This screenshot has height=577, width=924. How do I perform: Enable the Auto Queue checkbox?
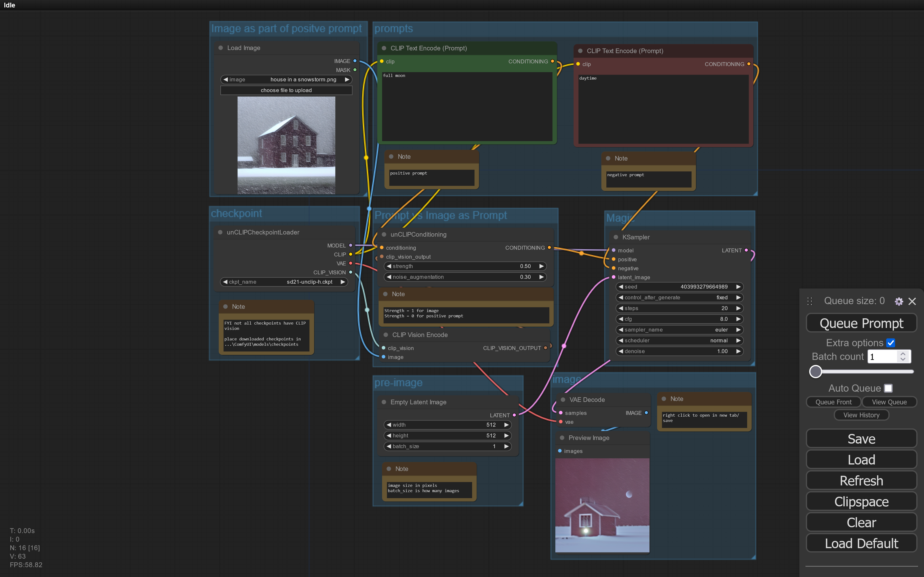pos(888,388)
